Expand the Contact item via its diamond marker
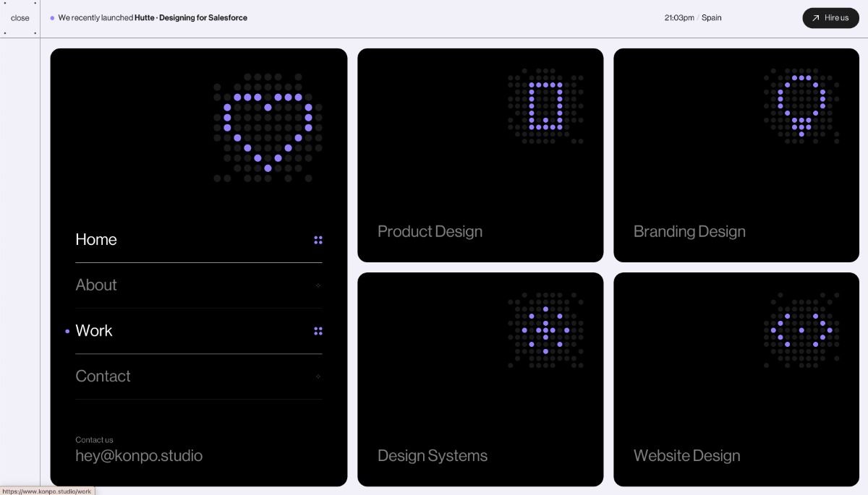Screen dimensions: 868x495 tap(318, 376)
